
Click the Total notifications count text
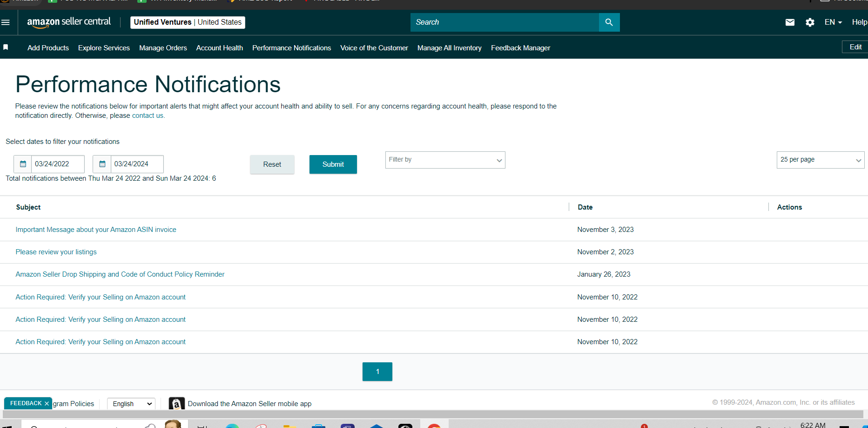pos(111,178)
